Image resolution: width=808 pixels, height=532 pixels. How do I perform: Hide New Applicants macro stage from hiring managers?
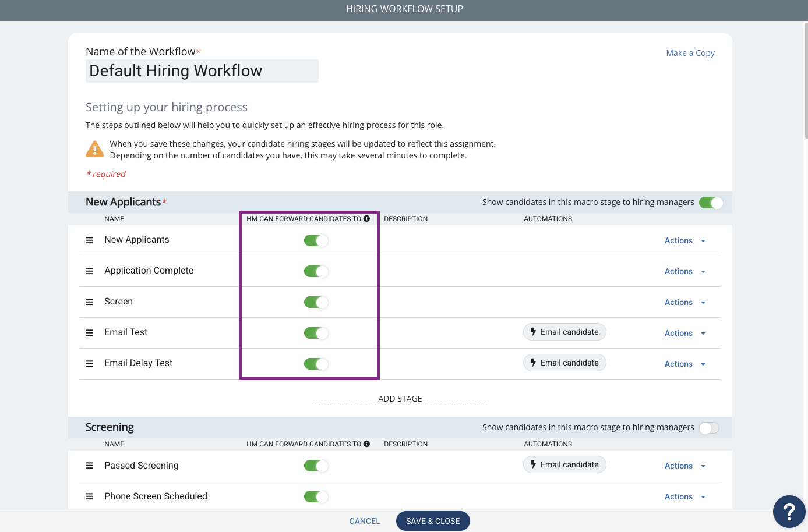pos(711,203)
